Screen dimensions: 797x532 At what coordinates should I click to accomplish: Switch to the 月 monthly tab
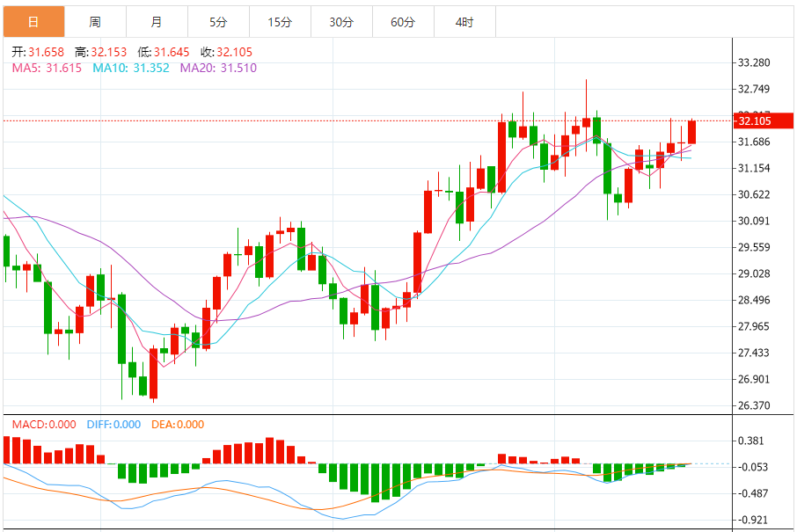[157, 22]
